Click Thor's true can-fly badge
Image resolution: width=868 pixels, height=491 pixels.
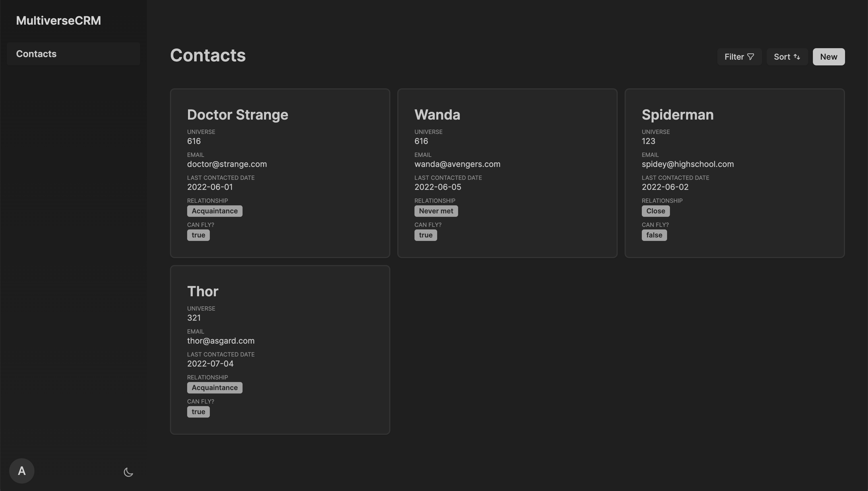coord(198,412)
